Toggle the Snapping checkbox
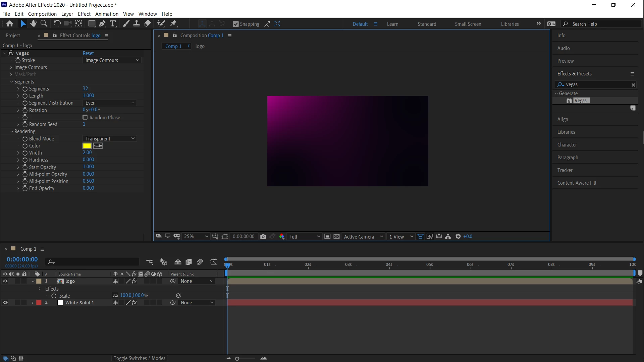The width and height of the screenshot is (644, 362). click(236, 24)
